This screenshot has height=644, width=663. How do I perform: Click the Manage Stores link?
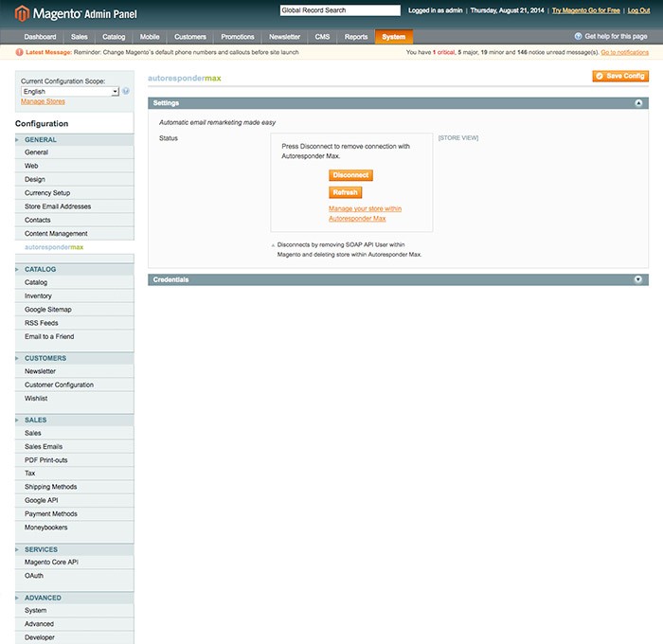point(43,101)
